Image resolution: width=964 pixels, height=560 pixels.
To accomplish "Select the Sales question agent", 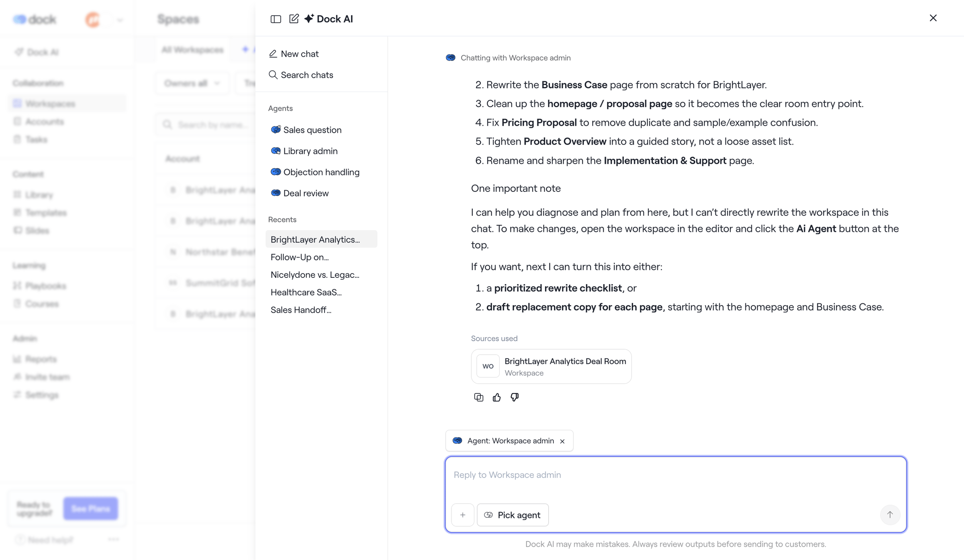I will click(x=306, y=130).
